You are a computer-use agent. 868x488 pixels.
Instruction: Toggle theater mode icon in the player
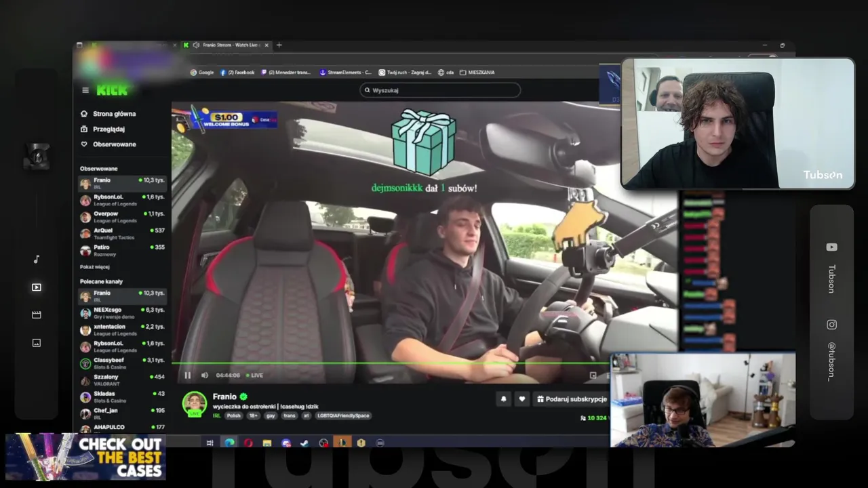[593, 375]
